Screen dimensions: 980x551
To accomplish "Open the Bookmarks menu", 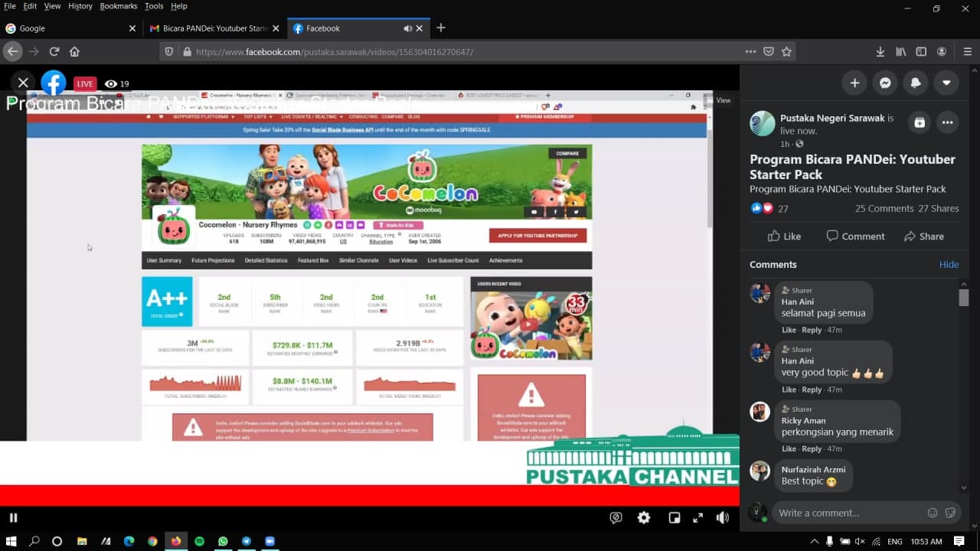I will [119, 6].
